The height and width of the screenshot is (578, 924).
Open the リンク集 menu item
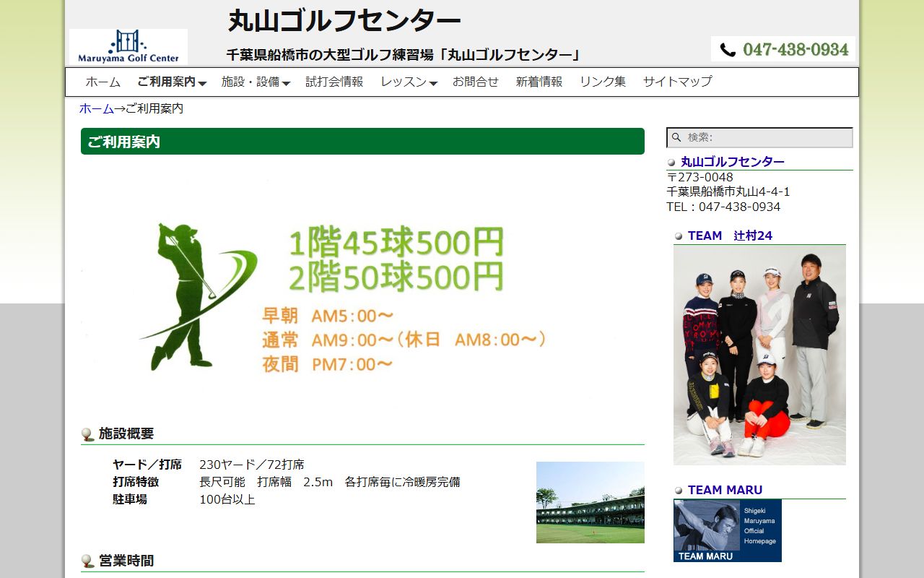tap(603, 82)
